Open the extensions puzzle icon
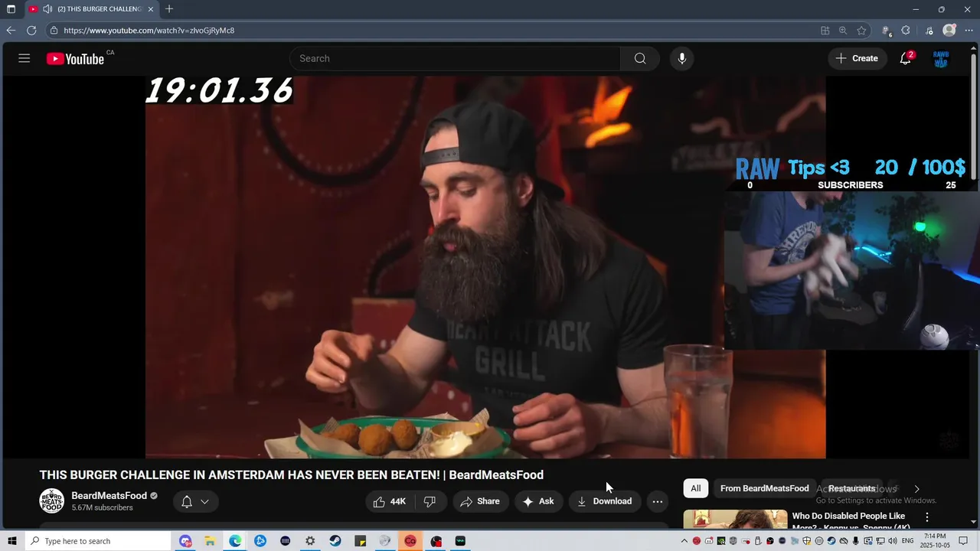Viewport: 980px width, 551px height. point(906,31)
